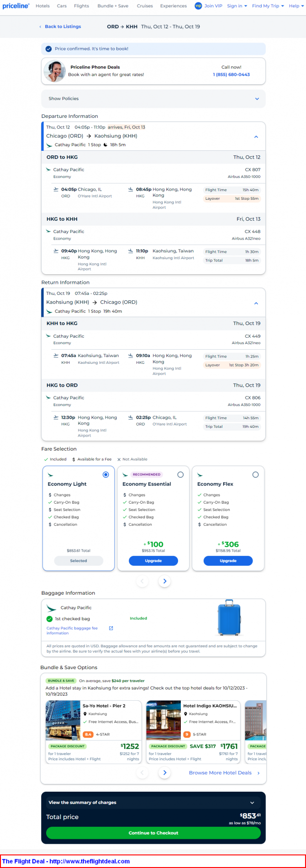306x868 pixels.
Task: Click the phone agent avatar image
Action: click(54, 71)
